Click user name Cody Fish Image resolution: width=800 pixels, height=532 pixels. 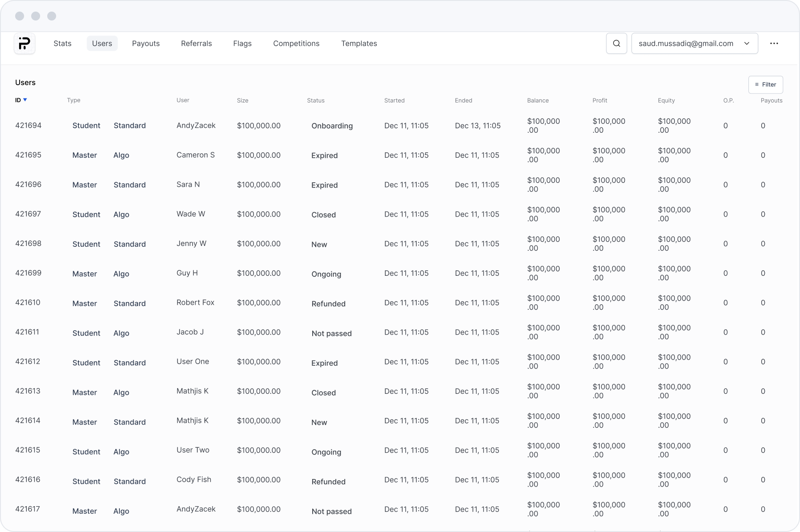(194, 479)
